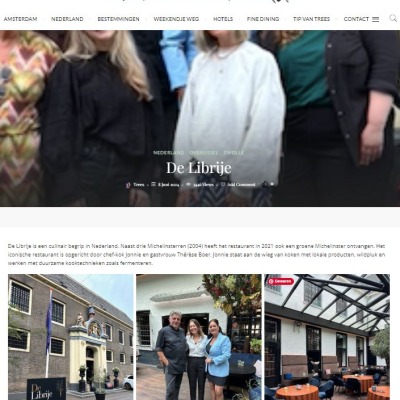
Task: Follow the Overijssel category link
Action: [x=203, y=153]
